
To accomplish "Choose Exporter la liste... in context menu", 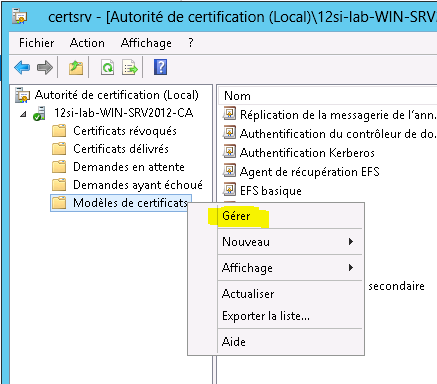I will [290, 316].
